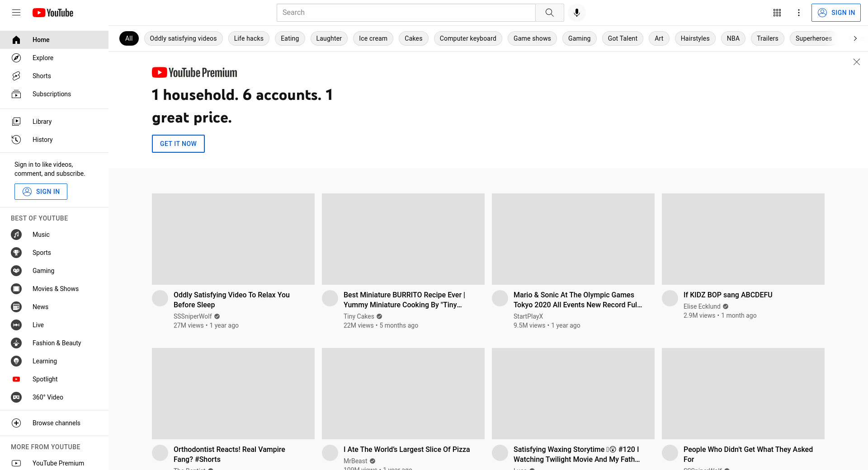The width and height of the screenshot is (868, 470).
Task: Select the Laughter chip
Action: coord(329,38)
